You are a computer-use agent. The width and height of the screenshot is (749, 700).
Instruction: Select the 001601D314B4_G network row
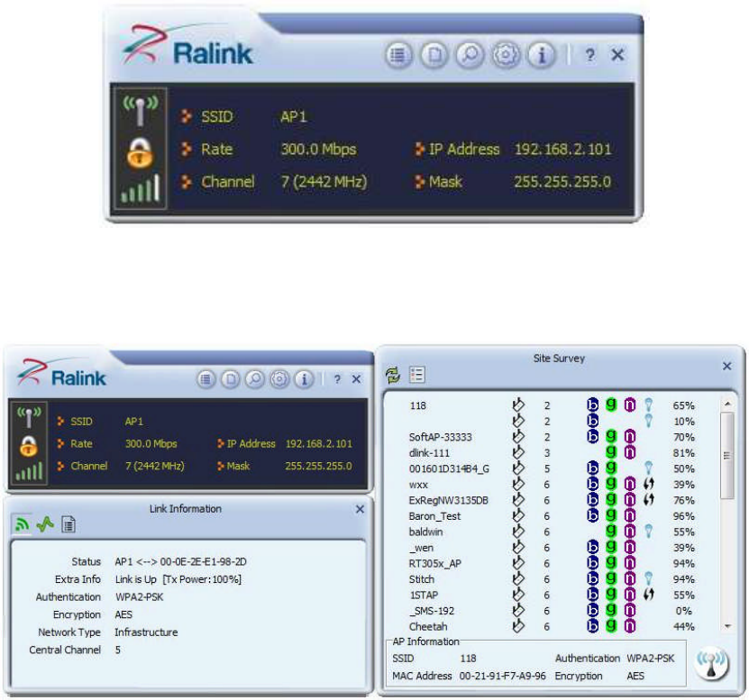[x=552, y=468]
